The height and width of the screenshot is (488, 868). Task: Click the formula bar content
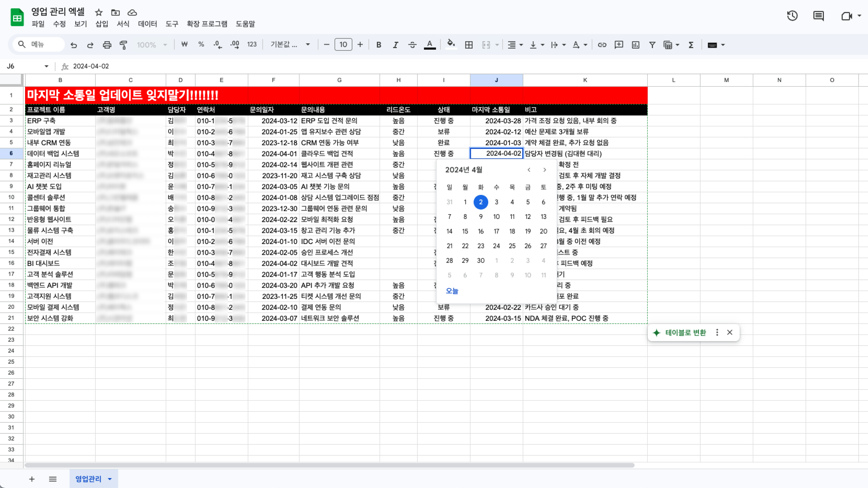click(91, 66)
